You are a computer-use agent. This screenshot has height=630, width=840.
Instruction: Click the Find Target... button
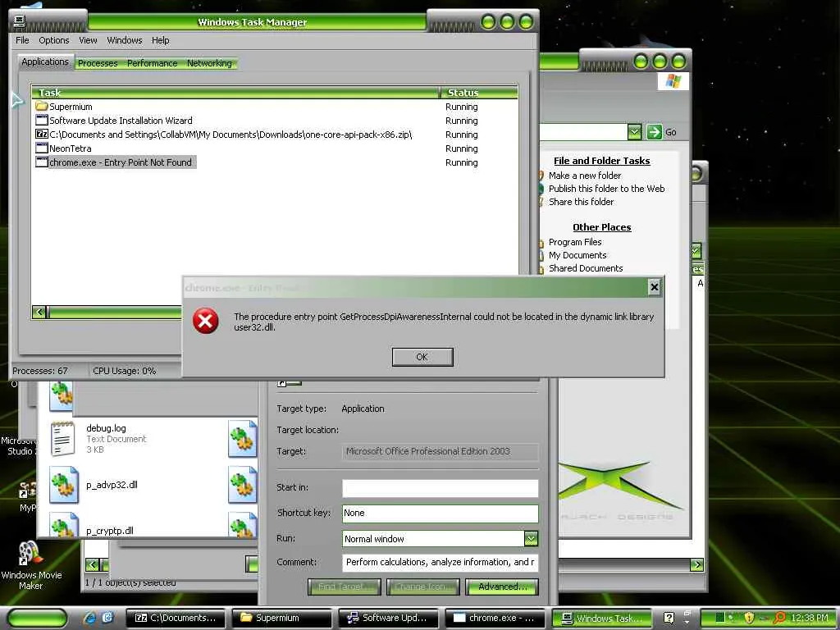(344, 587)
